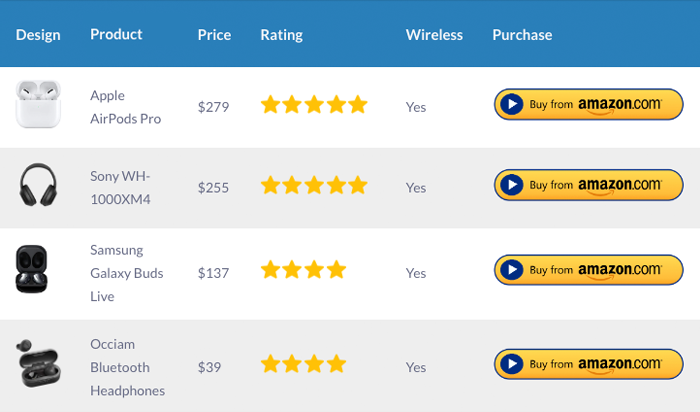Click the $137 price of Galaxy Buds Live
The height and width of the screenshot is (412, 700).
[x=213, y=273]
